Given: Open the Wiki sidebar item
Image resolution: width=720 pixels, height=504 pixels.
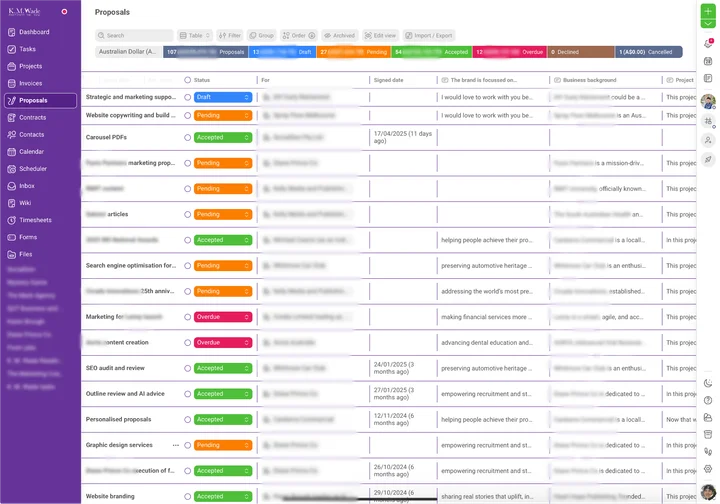Looking at the screenshot, I should pos(25,203).
